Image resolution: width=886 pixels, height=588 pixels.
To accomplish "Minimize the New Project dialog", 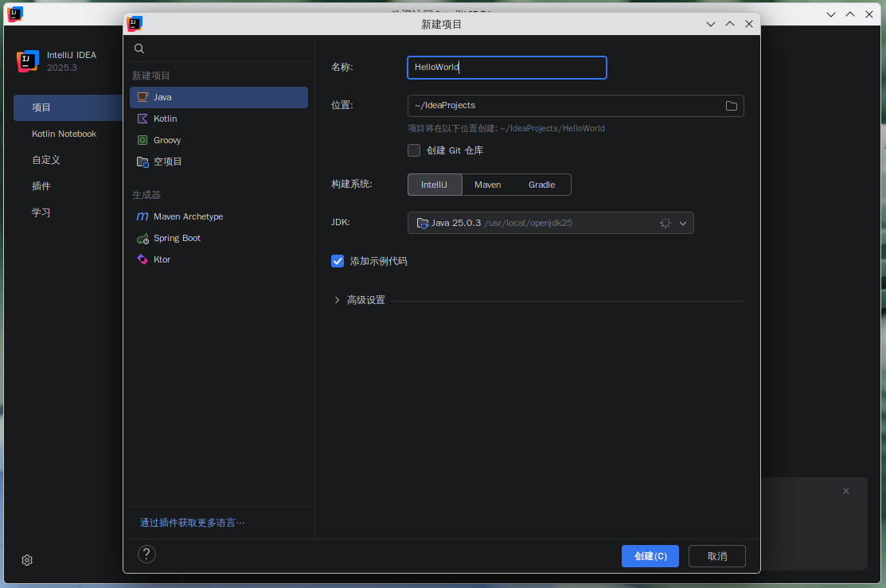I will (x=711, y=24).
